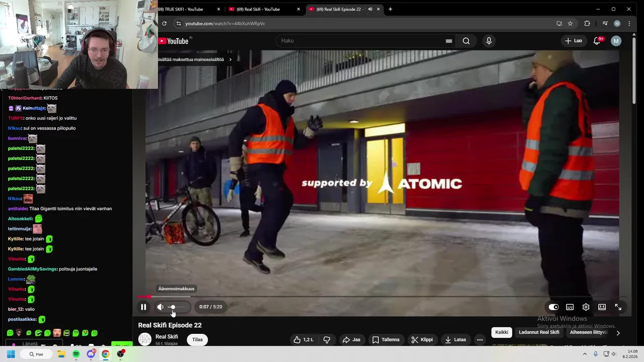Screen dimensions: 644x362
Task: Open File Explorer from taskbar
Action: 61,354
